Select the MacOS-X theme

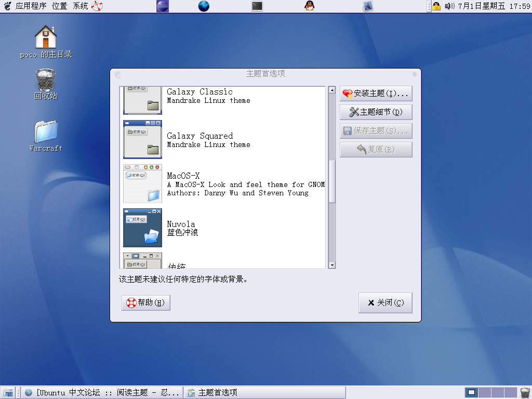pos(223,183)
